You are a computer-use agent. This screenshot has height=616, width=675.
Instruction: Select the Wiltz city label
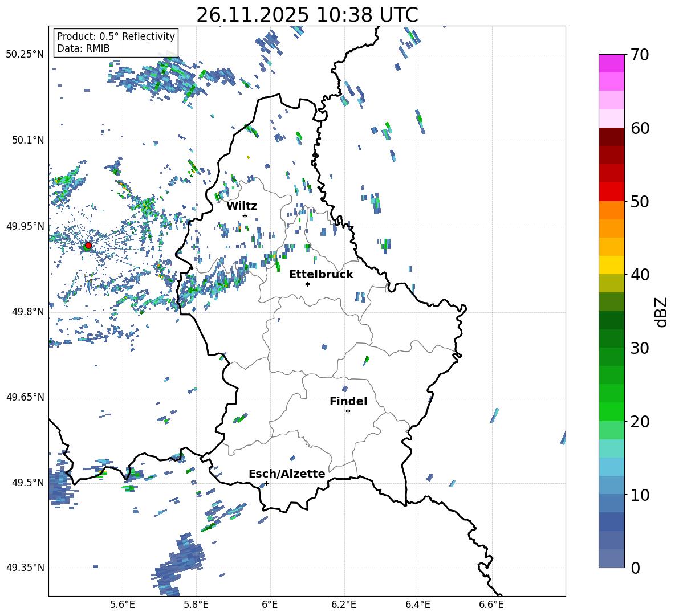tap(242, 206)
